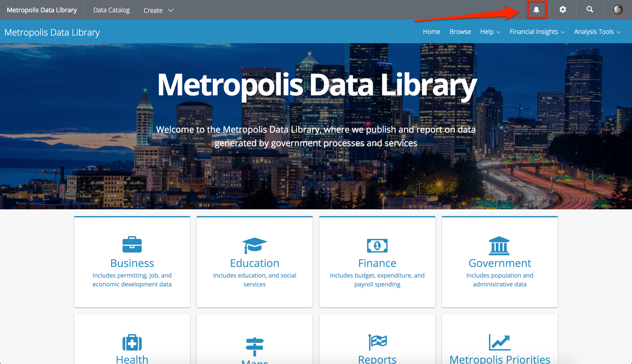Expand the Analysis Tools menu

click(597, 32)
